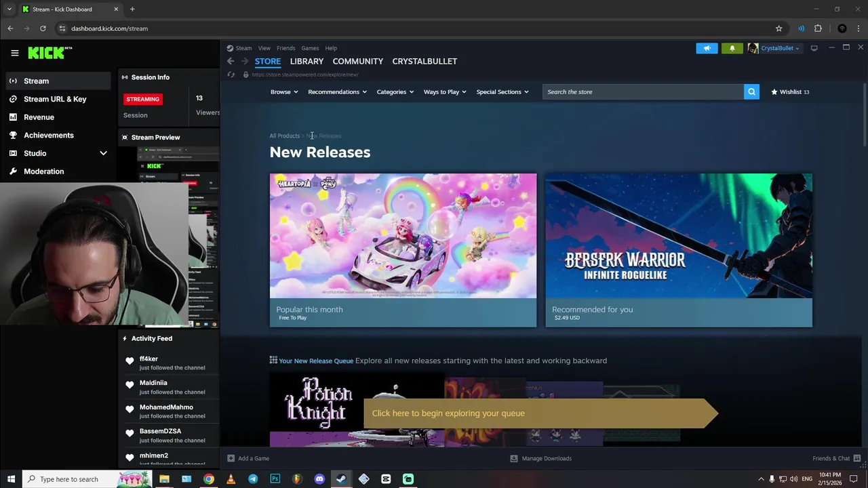Open the View menu in Steam
The height and width of the screenshot is (488, 868).
(264, 48)
